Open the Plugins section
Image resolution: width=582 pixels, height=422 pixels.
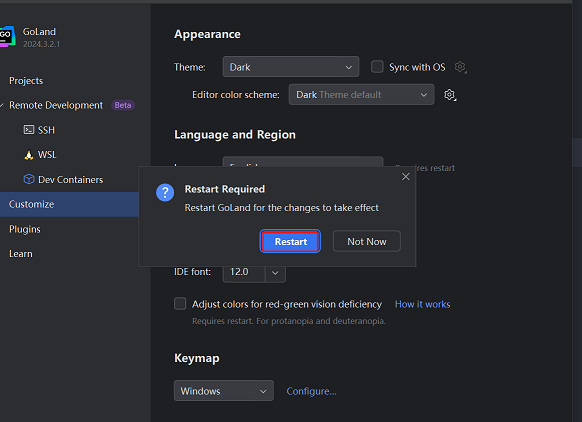(x=24, y=229)
